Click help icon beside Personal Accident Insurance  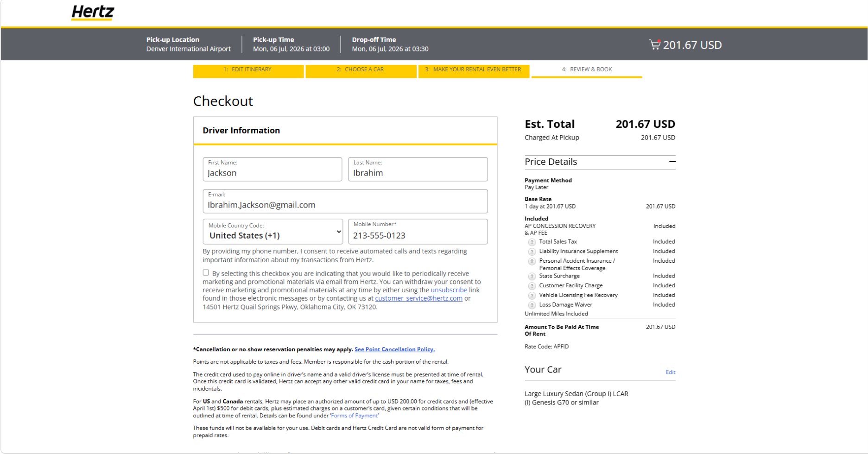[532, 261]
